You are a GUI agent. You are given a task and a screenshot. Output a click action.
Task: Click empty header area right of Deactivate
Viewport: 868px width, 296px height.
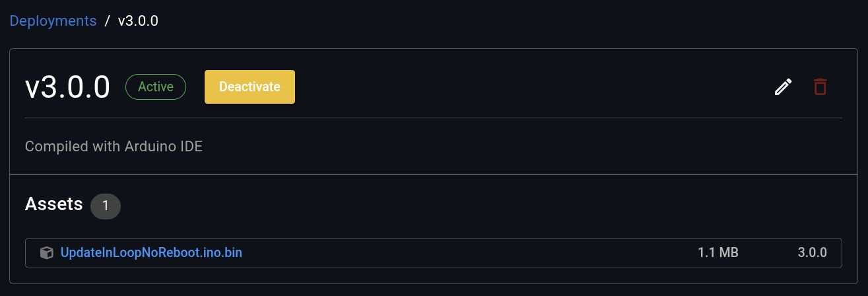tap(528, 87)
